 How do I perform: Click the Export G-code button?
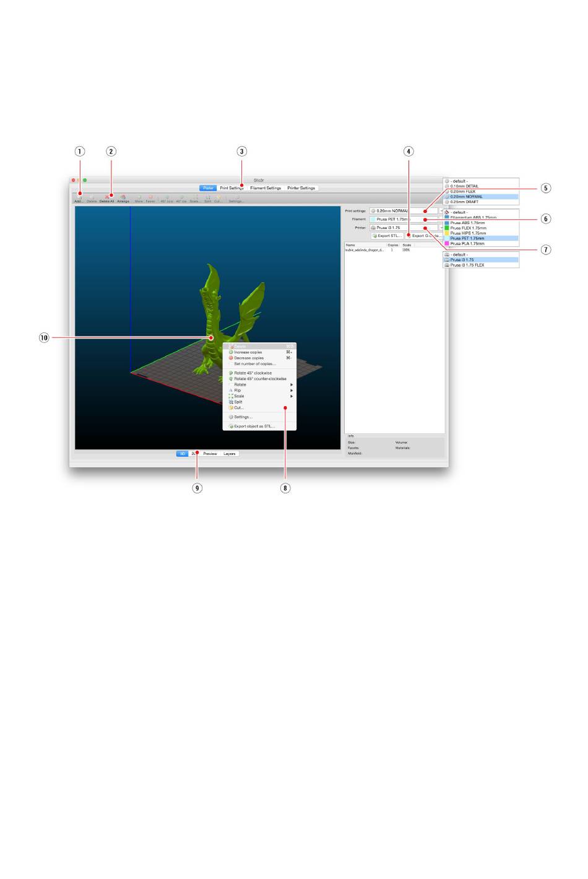pyautogui.click(x=425, y=236)
